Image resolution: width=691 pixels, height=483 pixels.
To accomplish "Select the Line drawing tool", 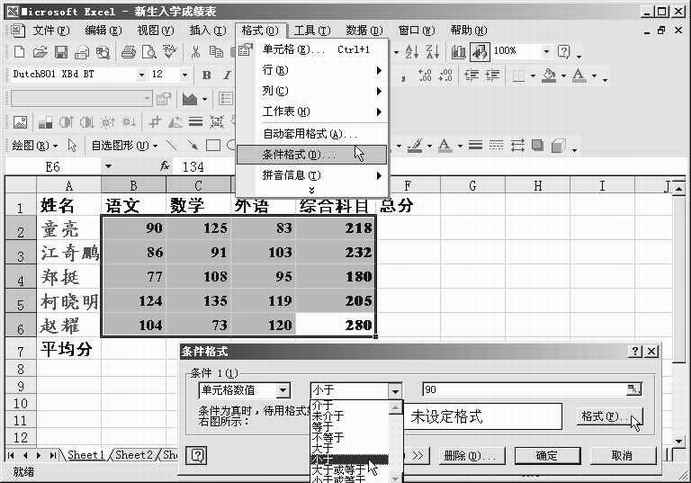I will click(171, 145).
